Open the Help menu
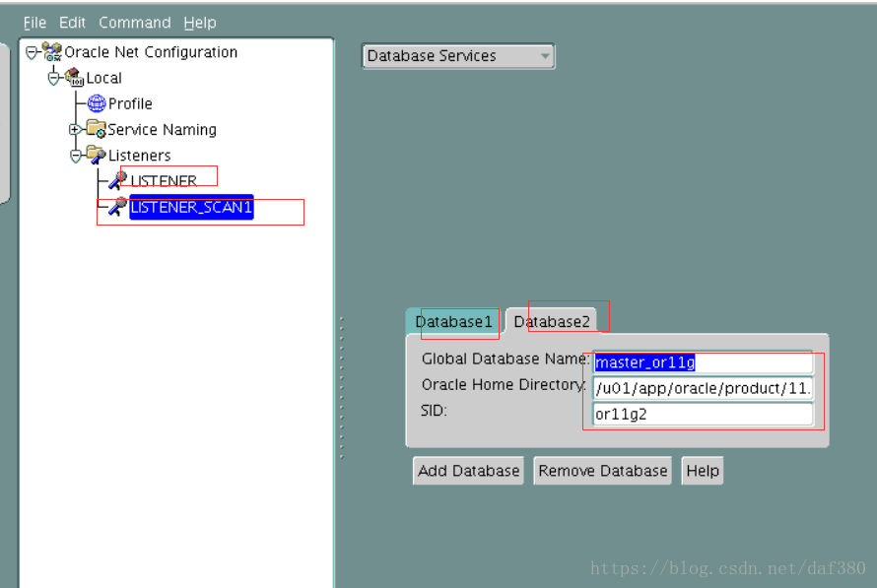Image resolution: width=877 pixels, height=588 pixels. (200, 23)
